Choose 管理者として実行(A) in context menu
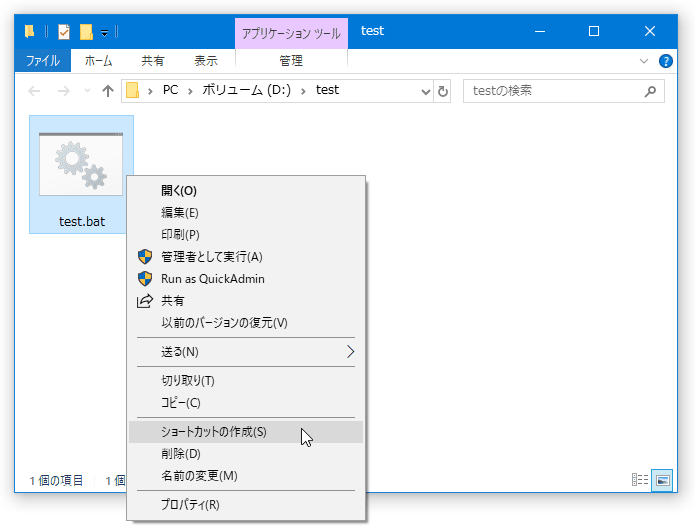 coord(246,257)
